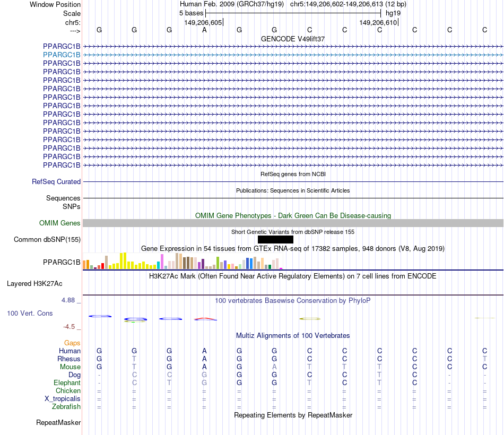Click the 'RefSeq genes from NCBI' track title
Screen dimensions: 504x435
pos(293,174)
